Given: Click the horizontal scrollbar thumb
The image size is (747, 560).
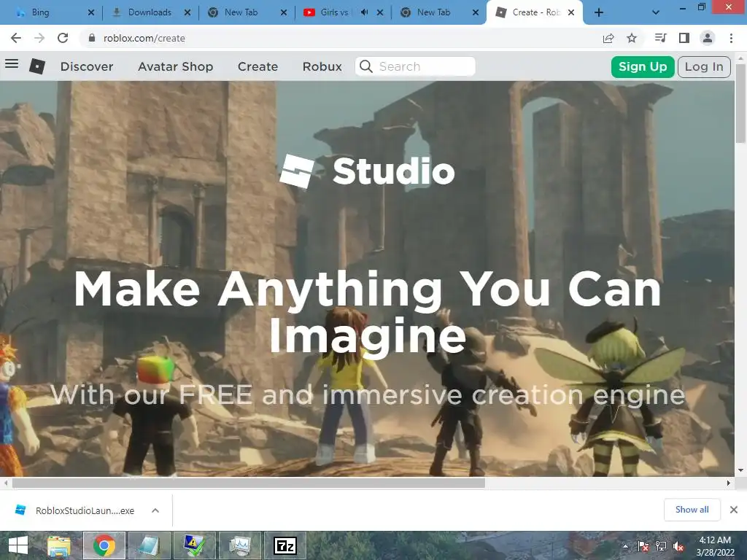Looking at the screenshot, I should [249, 483].
